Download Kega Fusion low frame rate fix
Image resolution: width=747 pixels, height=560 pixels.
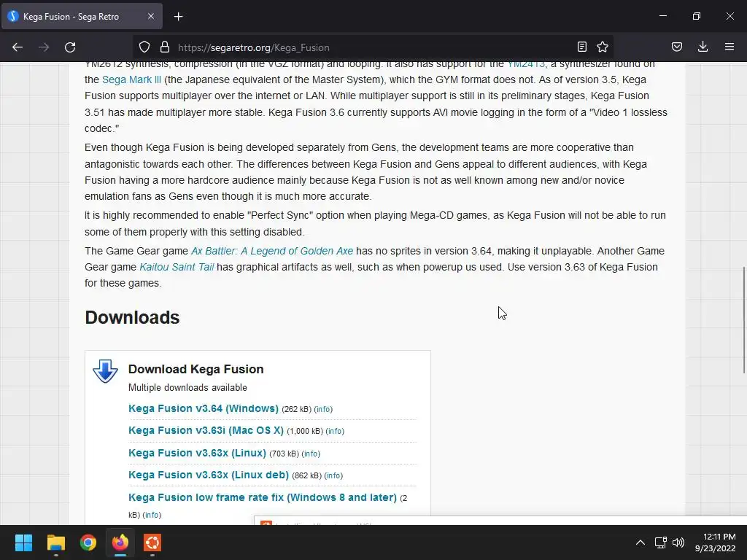(x=263, y=497)
